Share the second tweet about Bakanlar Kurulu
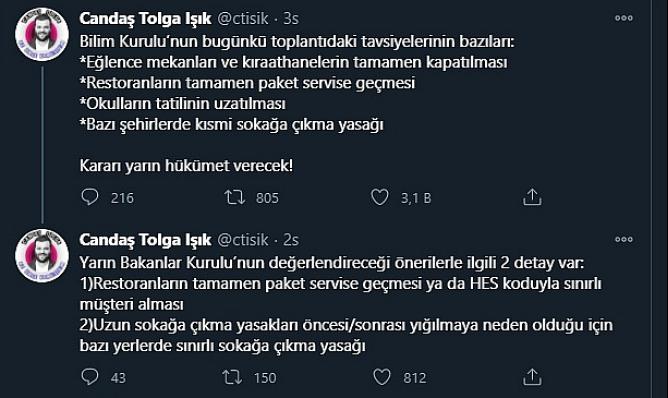The width and height of the screenshot is (668, 398). pyautogui.click(x=532, y=377)
